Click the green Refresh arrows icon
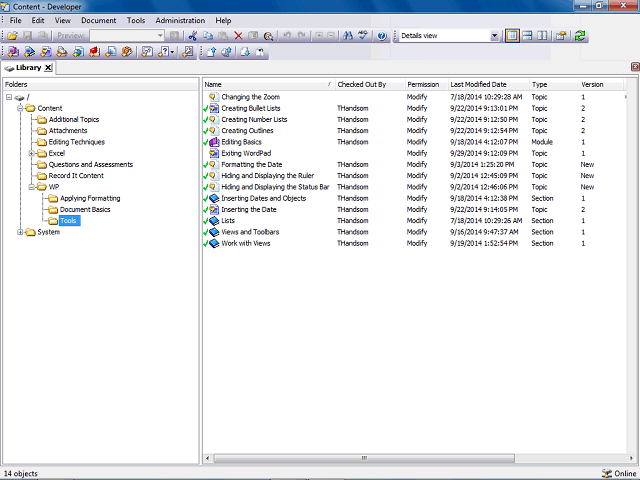This screenshot has height=480, width=640. click(580, 36)
